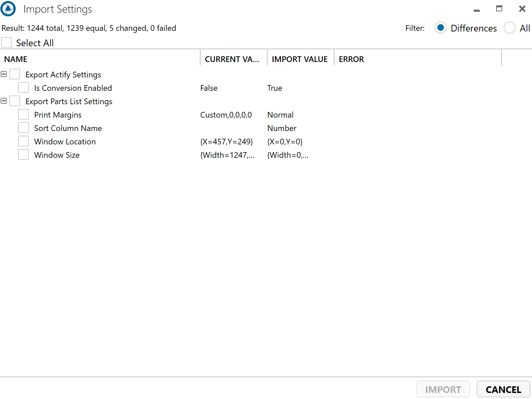Check the Export Parts List Settings group checkbox
Screen dimensions: 532x399
coord(15,101)
